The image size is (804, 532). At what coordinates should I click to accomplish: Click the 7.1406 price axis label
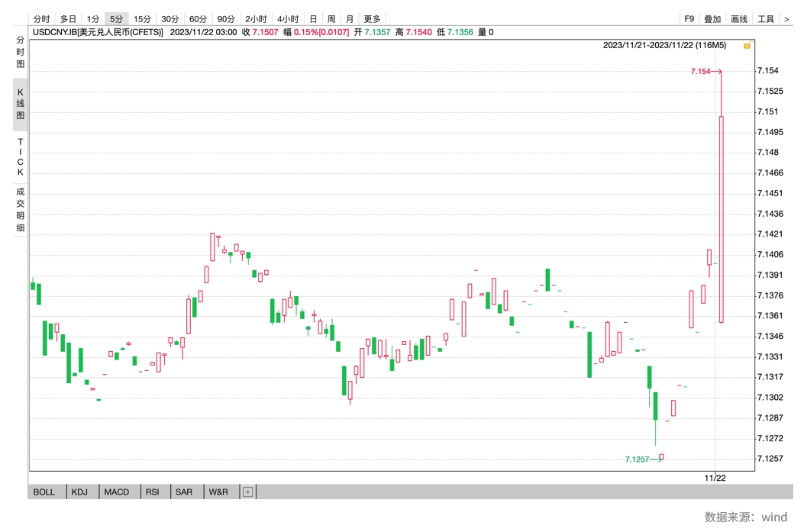pyautogui.click(x=770, y=254)
